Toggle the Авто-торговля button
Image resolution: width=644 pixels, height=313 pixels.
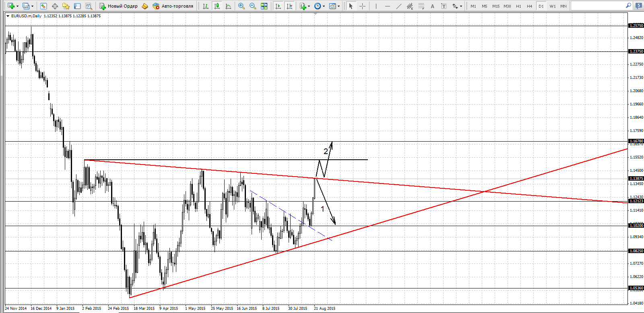click(x=173, y=6)
